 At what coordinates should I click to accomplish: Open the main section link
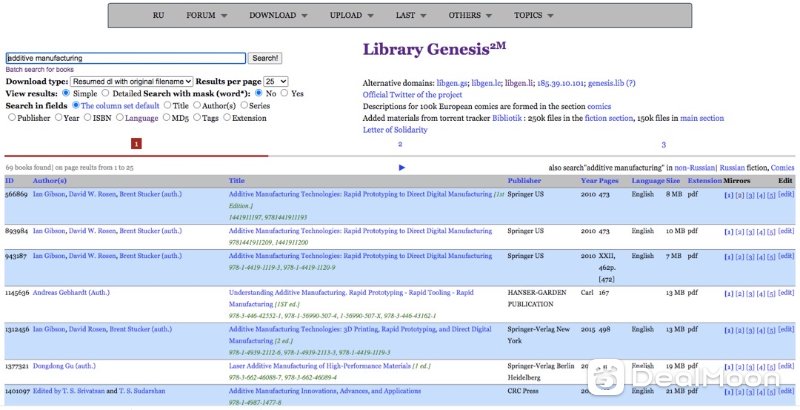pos(702,118)
